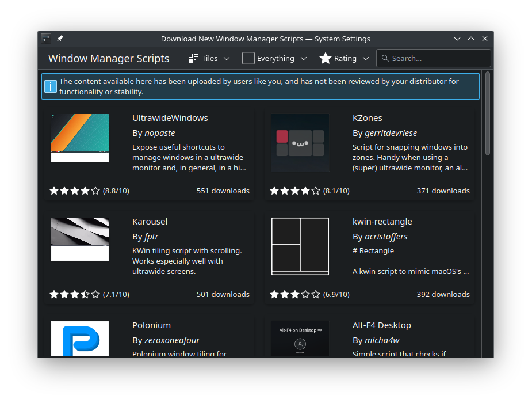Click the Karousel preview screenshot
Image resolution: width=532 pixels, height=403 pixels.
79,239
